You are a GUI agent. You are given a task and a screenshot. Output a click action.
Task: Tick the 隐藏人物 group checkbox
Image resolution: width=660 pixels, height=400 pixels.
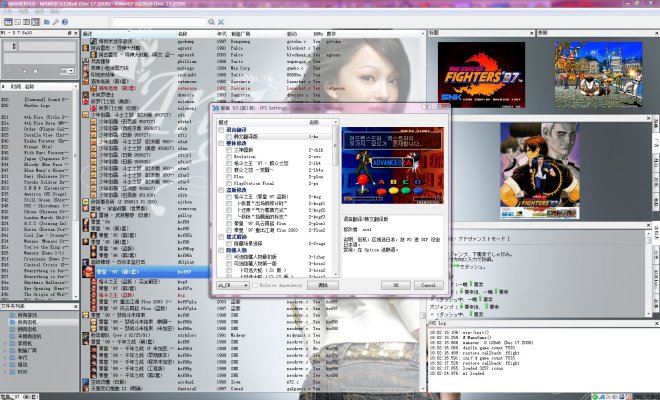click(221, 251)
